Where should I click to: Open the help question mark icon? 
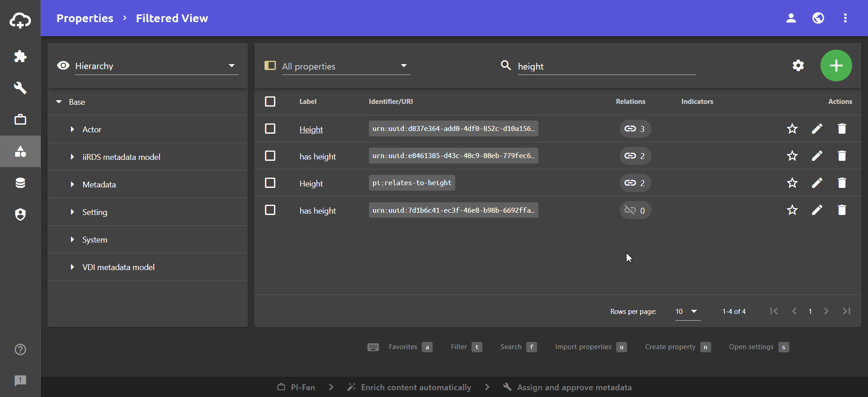[20, 350]
